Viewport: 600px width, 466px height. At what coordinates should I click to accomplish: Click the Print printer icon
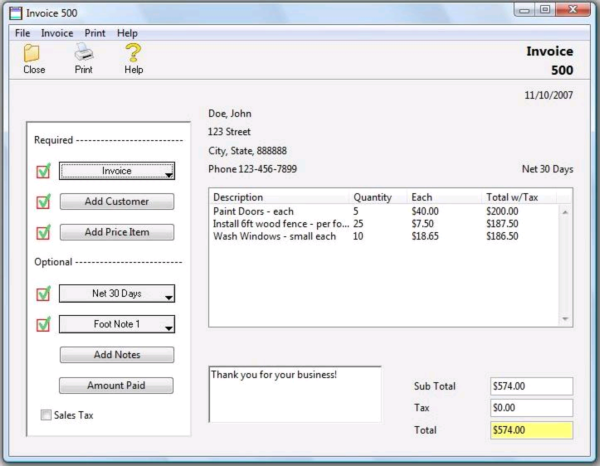[x=84, y=53]
